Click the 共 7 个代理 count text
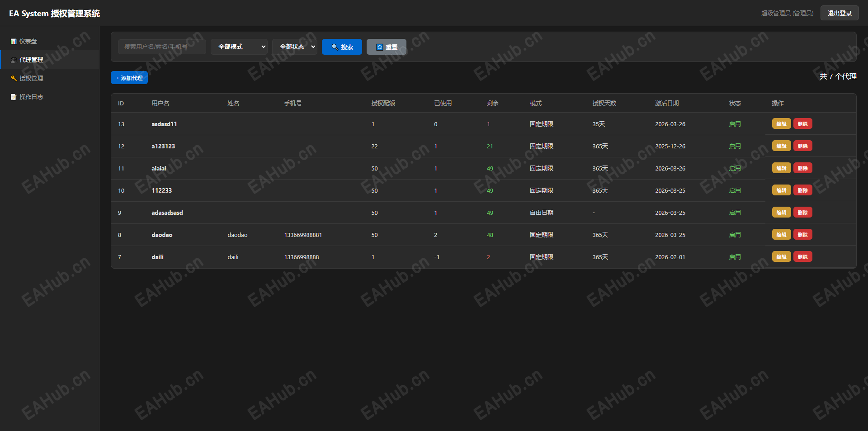The height and width of the screenshot is (431, 868). pyautogui.click(x=838, y=76)
